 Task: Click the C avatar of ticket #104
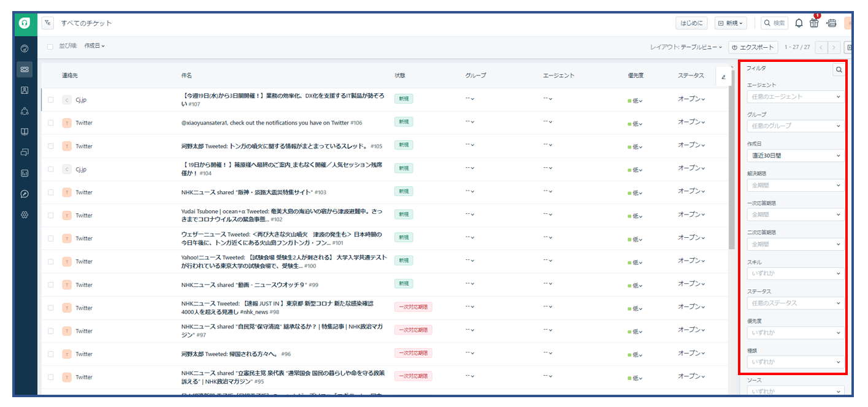[67, 169]
